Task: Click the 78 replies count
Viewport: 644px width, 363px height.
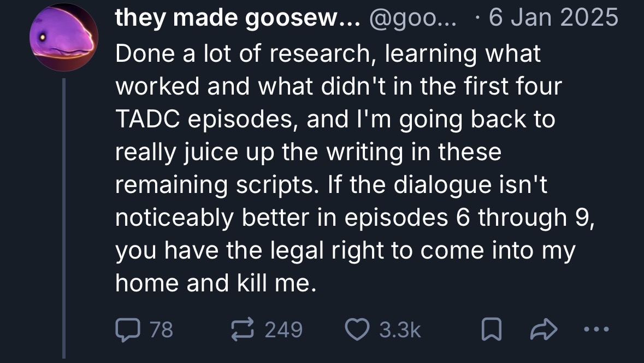Action: tap(162, 330)
